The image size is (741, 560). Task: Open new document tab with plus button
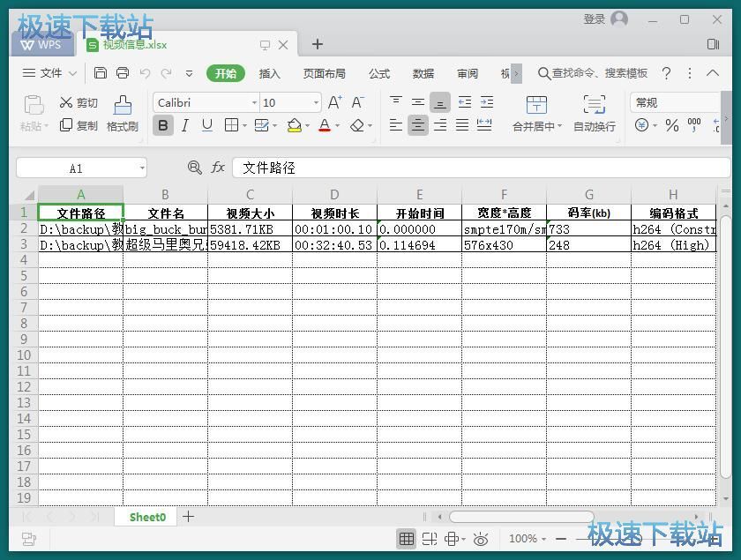coord(318,44)
